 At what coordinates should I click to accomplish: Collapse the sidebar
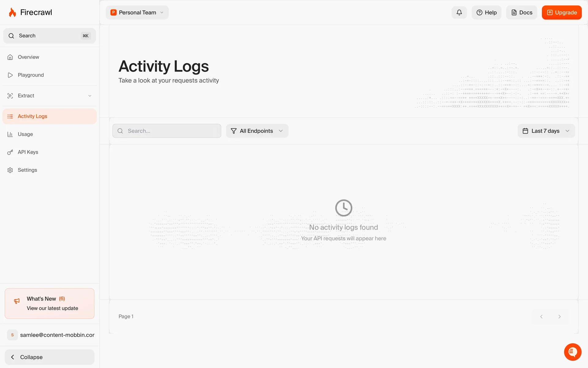click(x=50, y=357)
